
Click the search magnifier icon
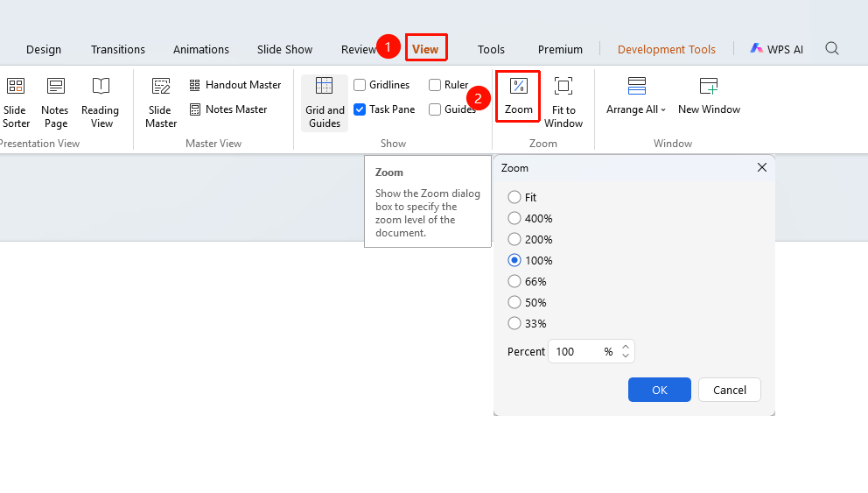(831, 49)
